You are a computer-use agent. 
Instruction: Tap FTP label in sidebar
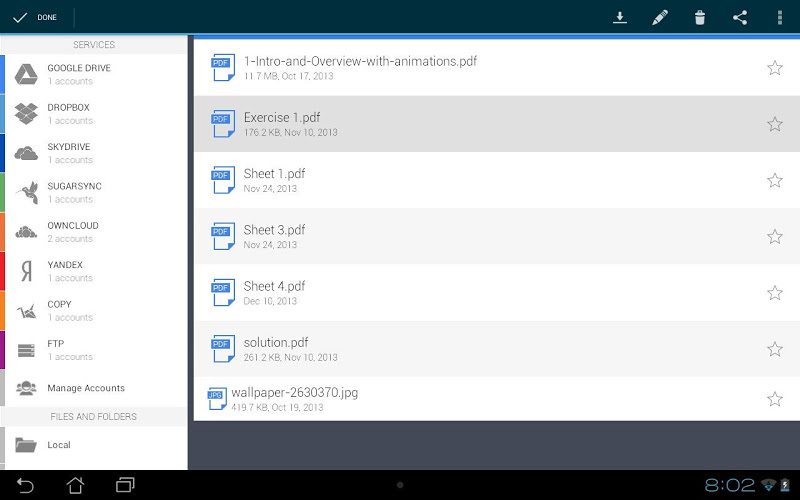56,343
